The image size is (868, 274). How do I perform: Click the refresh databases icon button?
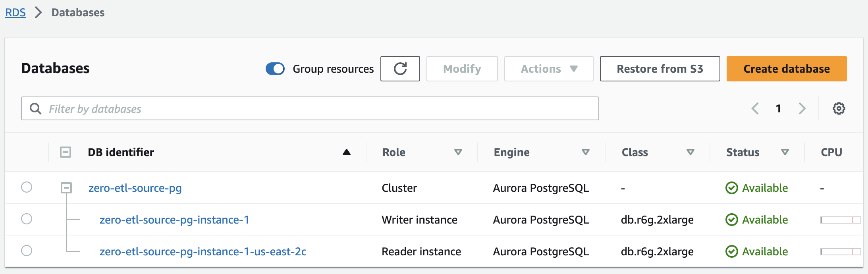400,69
